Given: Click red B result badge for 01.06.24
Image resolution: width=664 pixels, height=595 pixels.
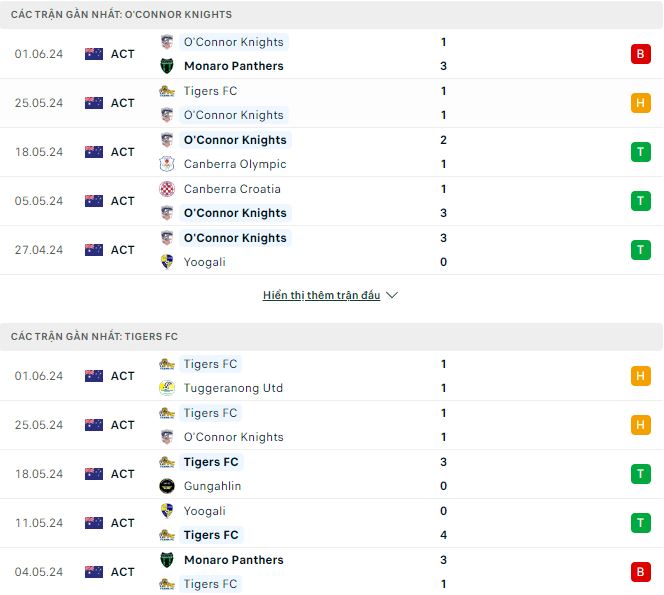Looking at the screenshot, I should (640, 54).
